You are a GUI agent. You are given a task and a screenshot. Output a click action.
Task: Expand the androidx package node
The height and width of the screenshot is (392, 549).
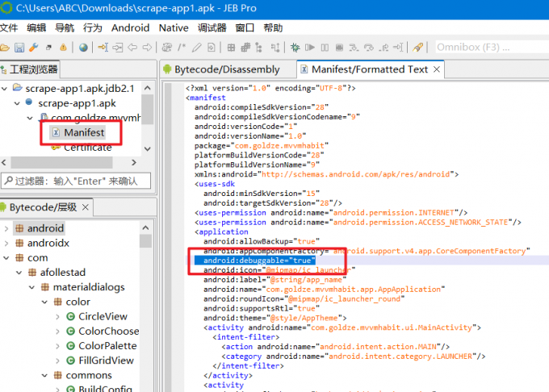coord(6,243)
